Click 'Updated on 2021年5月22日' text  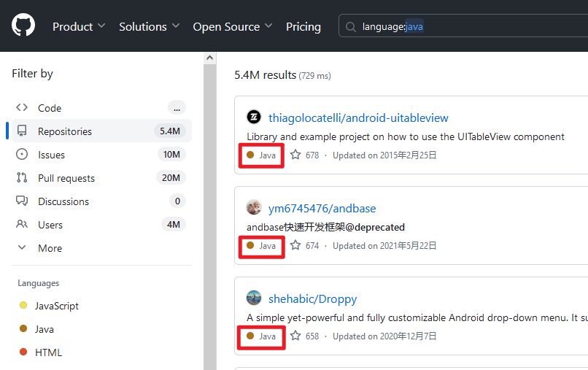[384, 246]
